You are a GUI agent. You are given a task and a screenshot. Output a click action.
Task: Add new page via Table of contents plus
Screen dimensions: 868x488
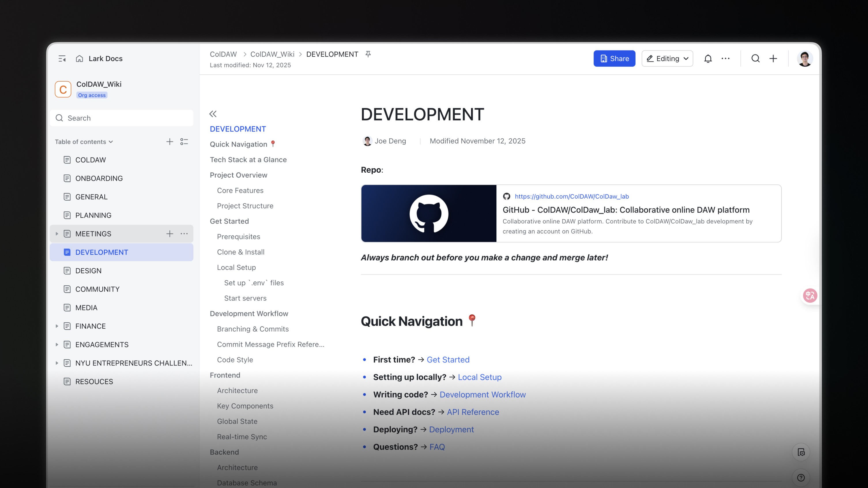point(170,142)
